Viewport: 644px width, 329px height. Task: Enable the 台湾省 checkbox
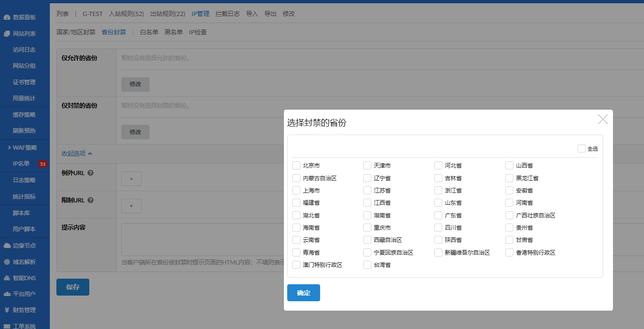(x=367, y=265)
